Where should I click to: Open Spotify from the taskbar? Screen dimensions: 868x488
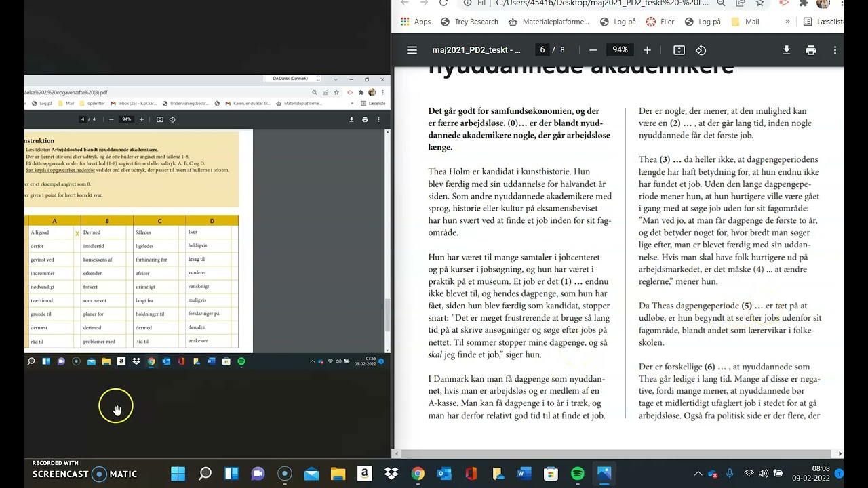click(578, 474)
